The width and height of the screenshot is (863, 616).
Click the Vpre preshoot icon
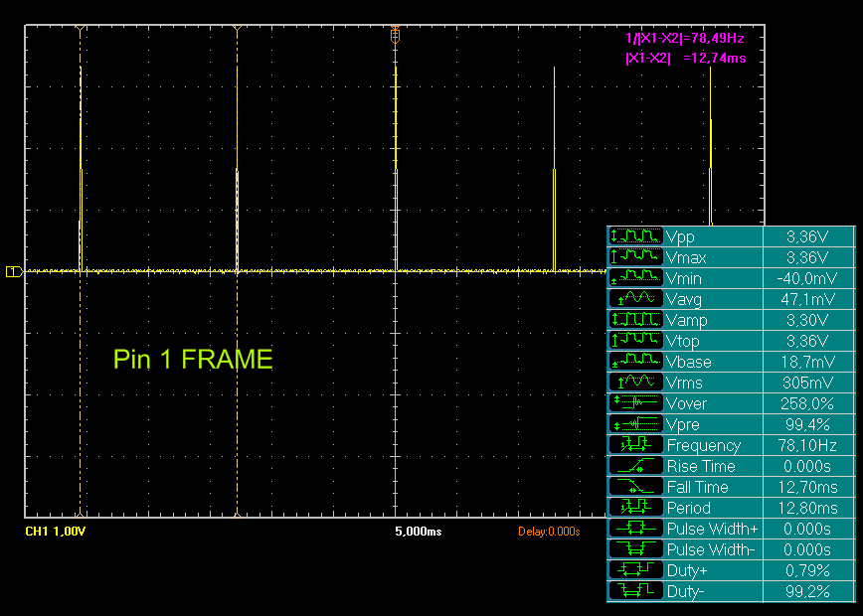pyautogui.click(x=635, y=424)
